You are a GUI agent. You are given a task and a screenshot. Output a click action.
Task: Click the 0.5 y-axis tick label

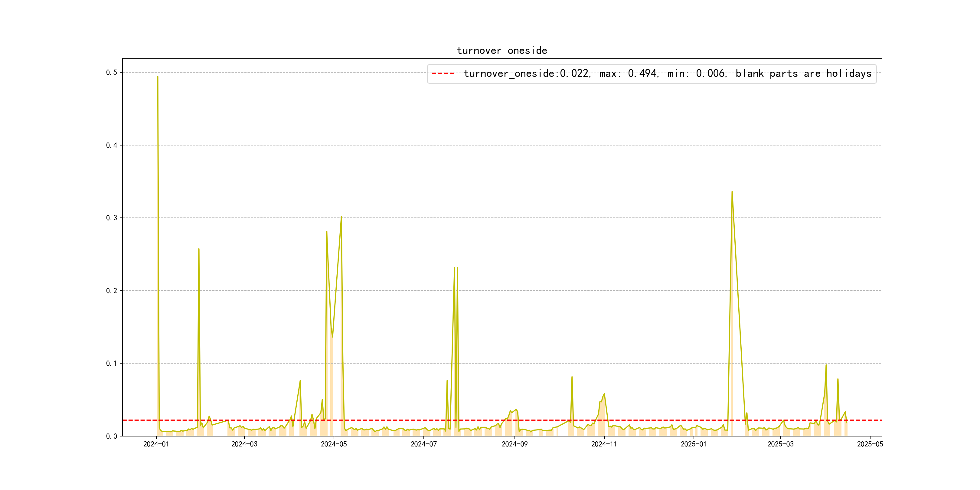click(112, 72)
